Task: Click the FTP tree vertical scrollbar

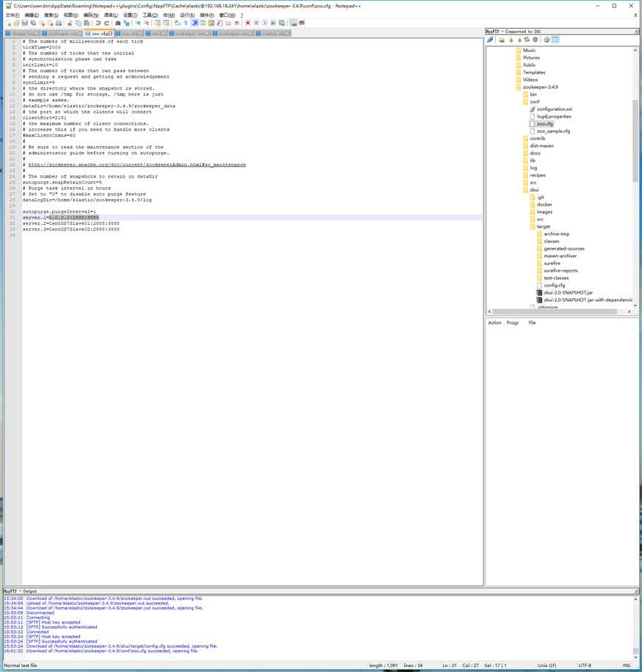Action: point(635,142)
